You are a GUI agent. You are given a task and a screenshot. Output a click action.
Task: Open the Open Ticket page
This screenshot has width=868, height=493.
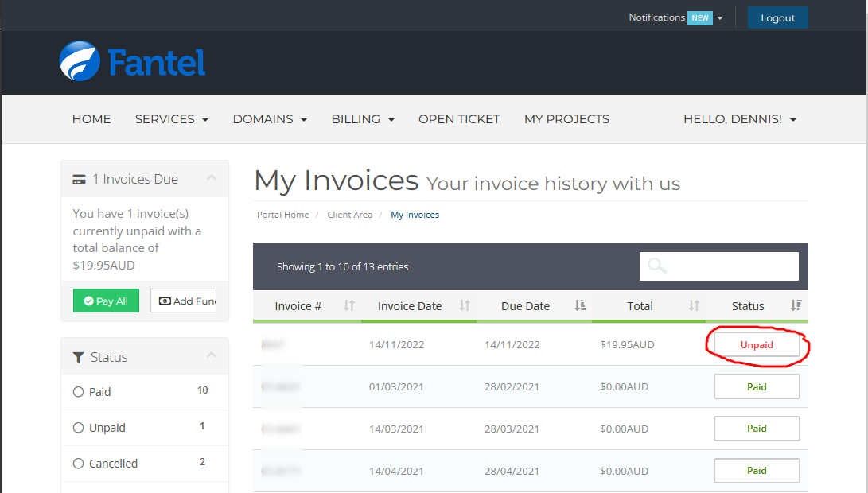point(459,119)
